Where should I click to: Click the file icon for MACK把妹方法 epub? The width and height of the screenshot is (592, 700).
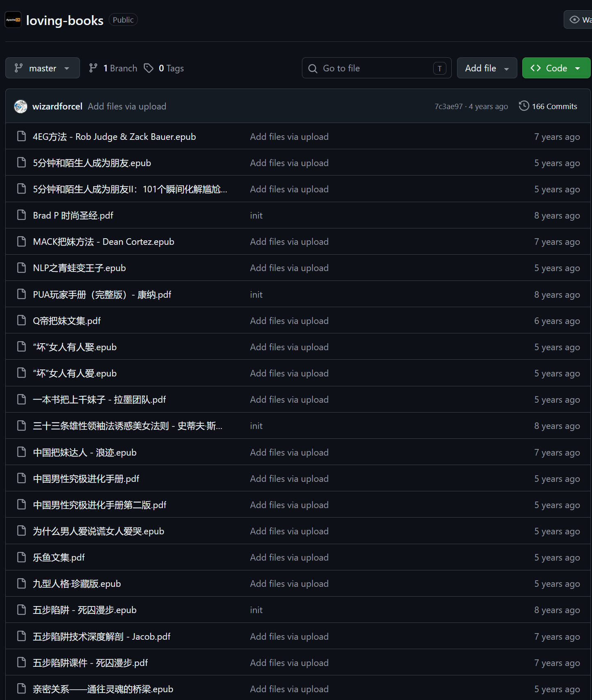click(x=21, y=242)
